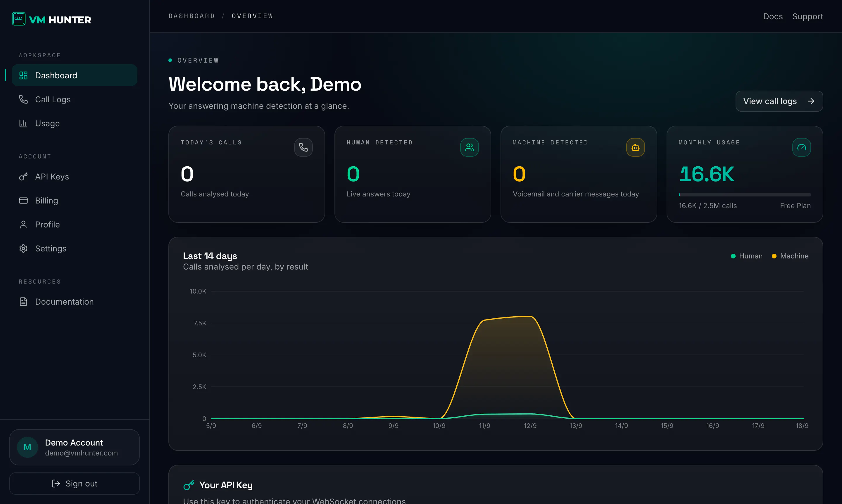The width and height of the screenshot is (842, 504).
Task: Click the Monthly Usage progress bar
Action: (745, 195)
